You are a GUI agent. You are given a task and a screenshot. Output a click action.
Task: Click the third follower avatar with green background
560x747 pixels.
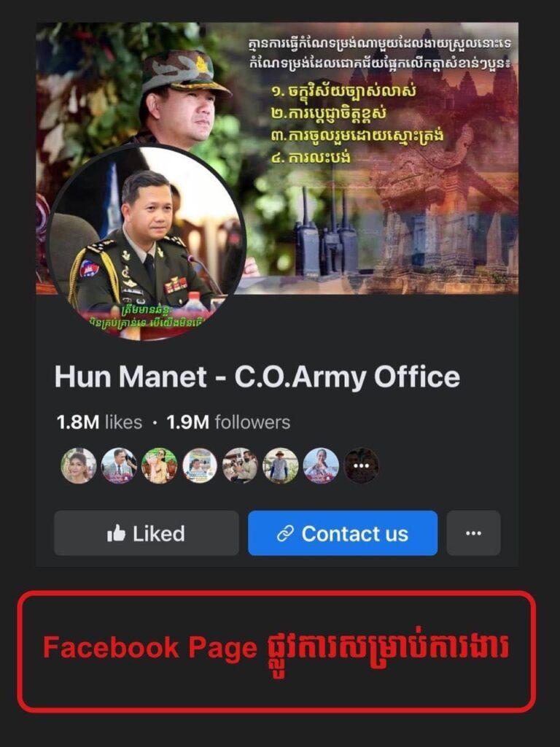click(x=160, y=465)
